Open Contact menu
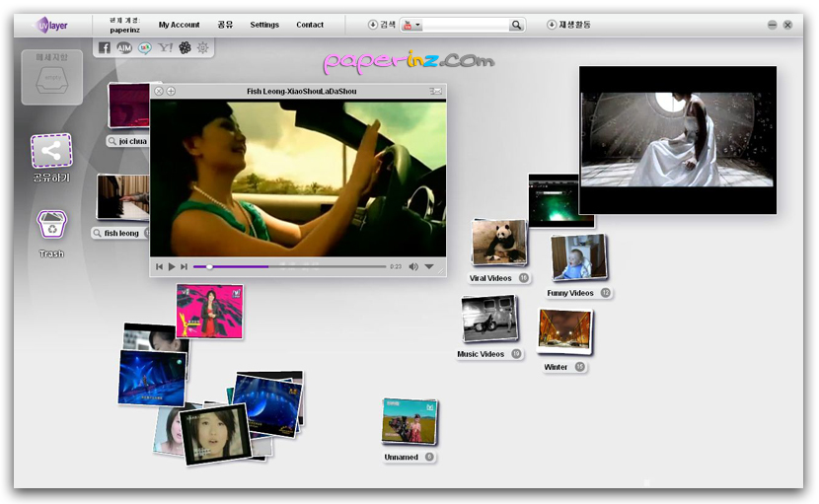This screenshot has width=819, height=504. click(x=310, y=25)
